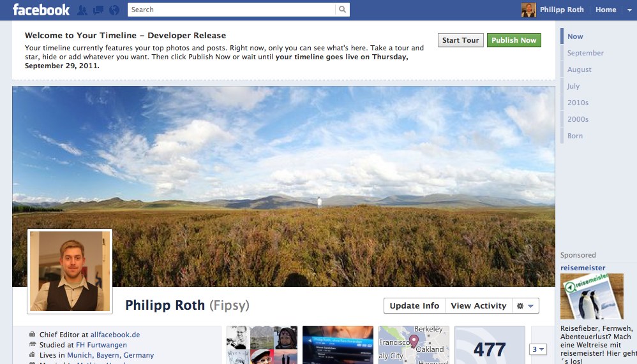Click the Start Tour button
This screenshot has width=637, height=364.
(x=461, y=40)
